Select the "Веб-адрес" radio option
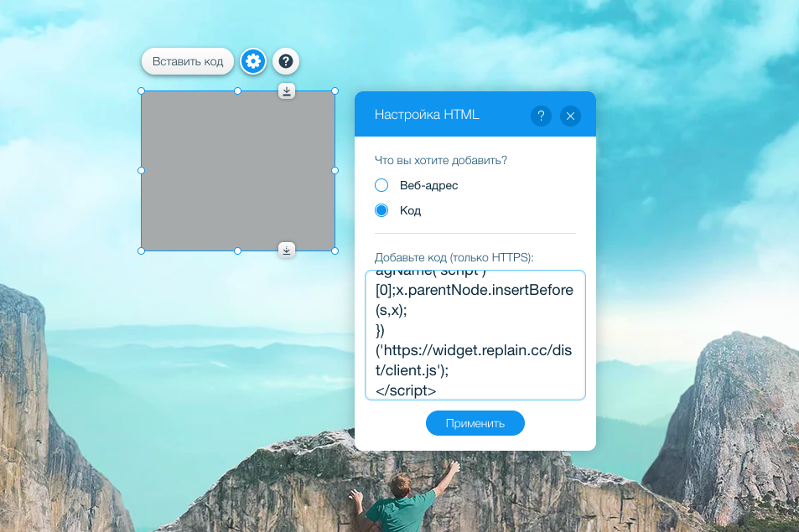799x532 pixels. (x=381, y=185)
